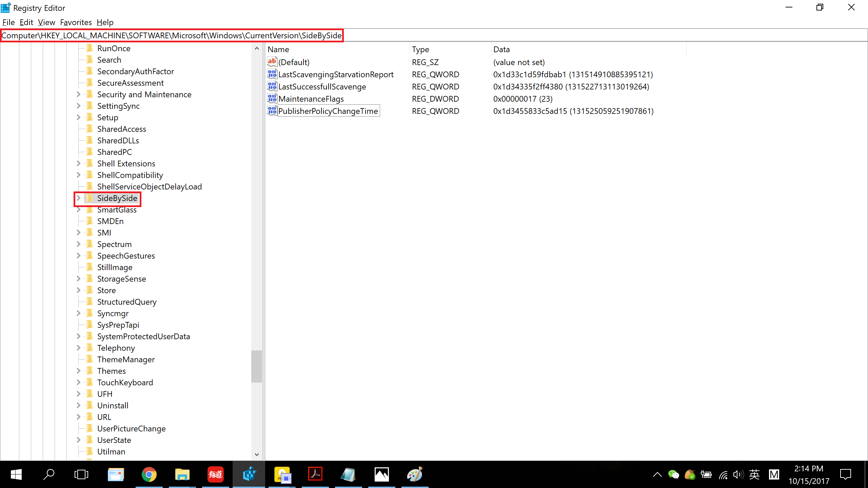Screen dimensions: 868x488
Task: Open the Edit menu
Action: click(x=26, y=22)
